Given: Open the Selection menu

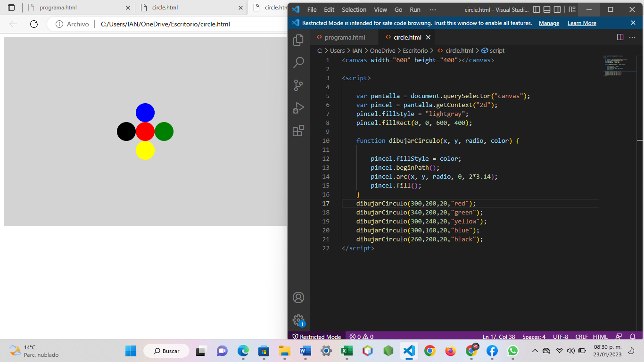Looking at the screenshot, I should click(354, 9).
